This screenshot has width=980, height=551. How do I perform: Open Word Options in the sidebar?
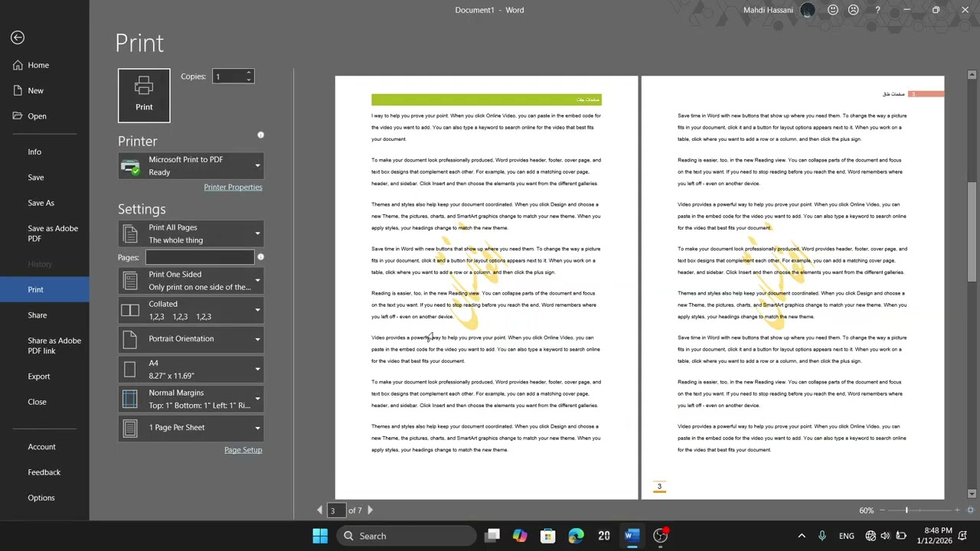click(x=44, y=498)
